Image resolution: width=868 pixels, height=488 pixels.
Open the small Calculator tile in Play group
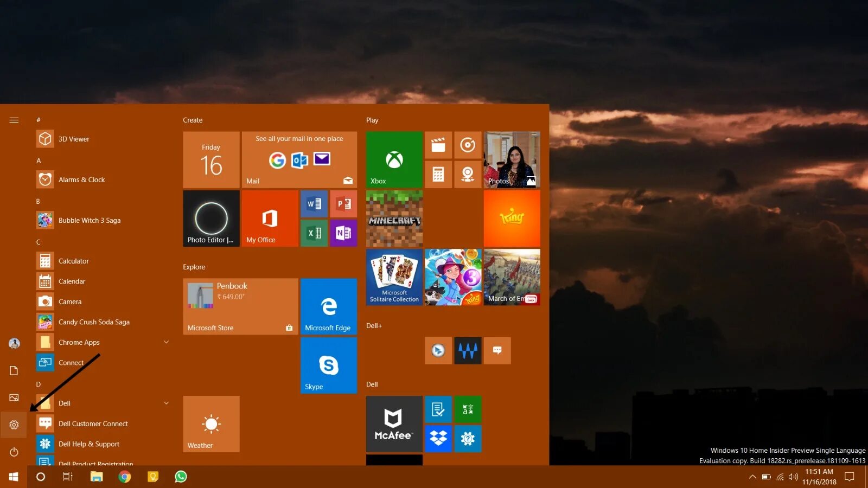coord(438,174)
